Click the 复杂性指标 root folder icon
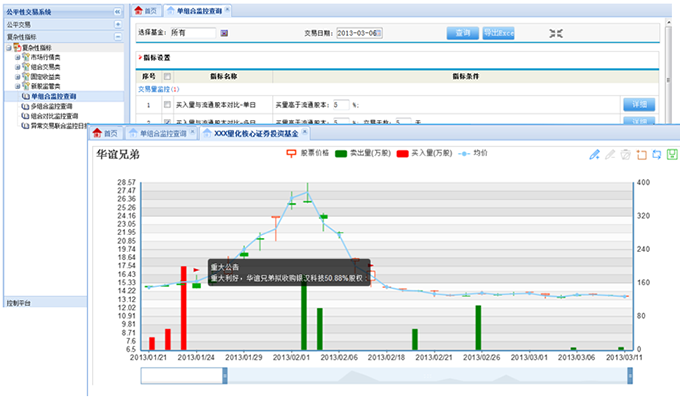680x397 pixels. pyautogui.click(x=17, y=47)
